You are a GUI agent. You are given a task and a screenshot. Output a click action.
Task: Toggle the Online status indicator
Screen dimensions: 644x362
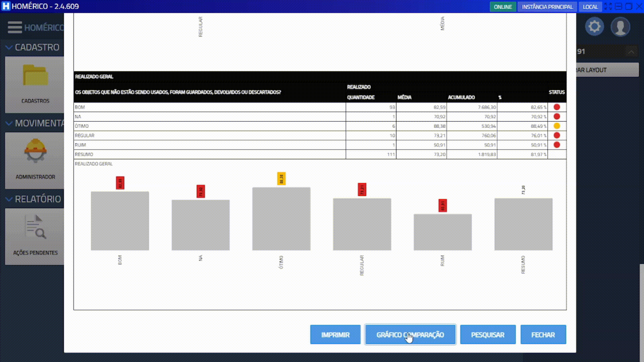click(x=502, y=7)
